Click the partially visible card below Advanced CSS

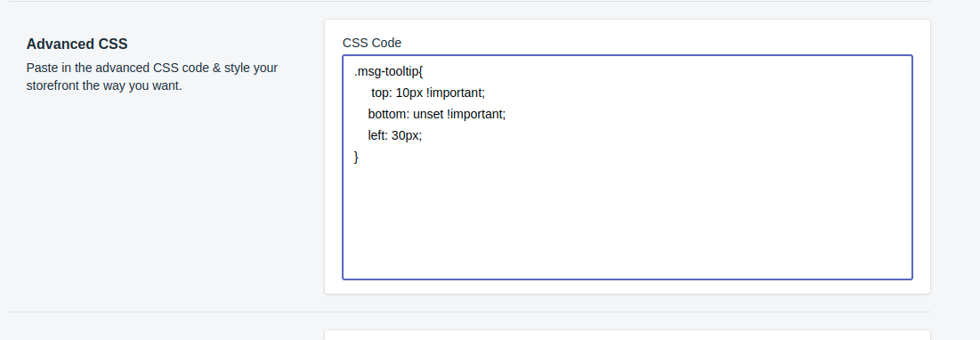[x=627, y=335]
